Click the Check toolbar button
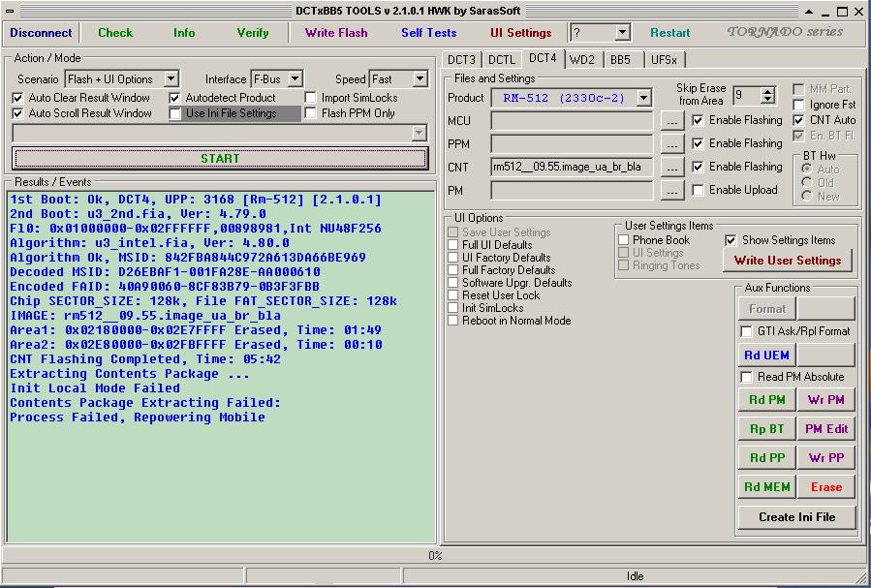Viewport: 871px width, 588px height. click(x=115, y=33)
